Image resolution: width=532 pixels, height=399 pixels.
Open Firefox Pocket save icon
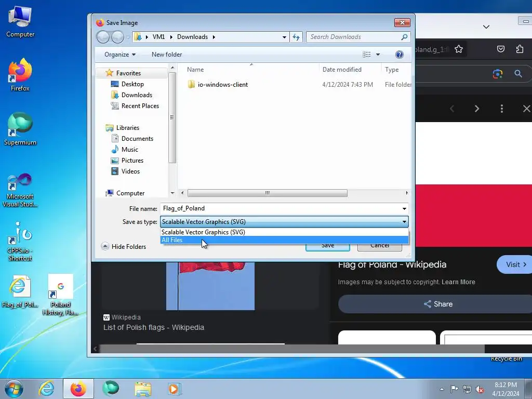pos(500,49)
